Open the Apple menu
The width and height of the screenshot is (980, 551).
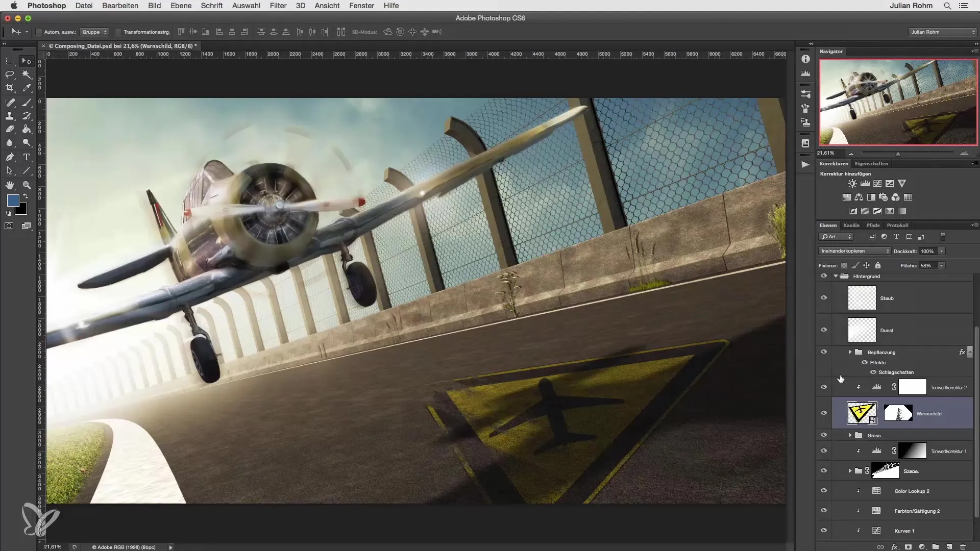click(14, 6)
